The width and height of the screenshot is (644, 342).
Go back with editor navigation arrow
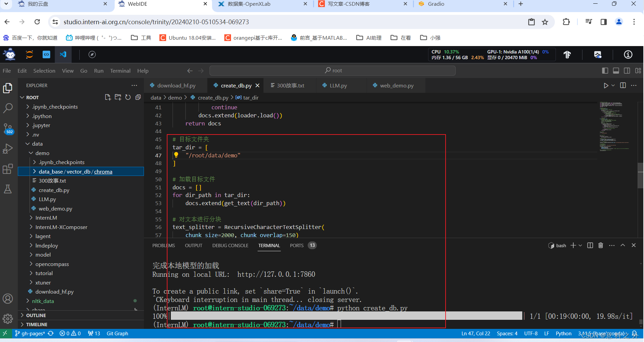pos(190,71)
